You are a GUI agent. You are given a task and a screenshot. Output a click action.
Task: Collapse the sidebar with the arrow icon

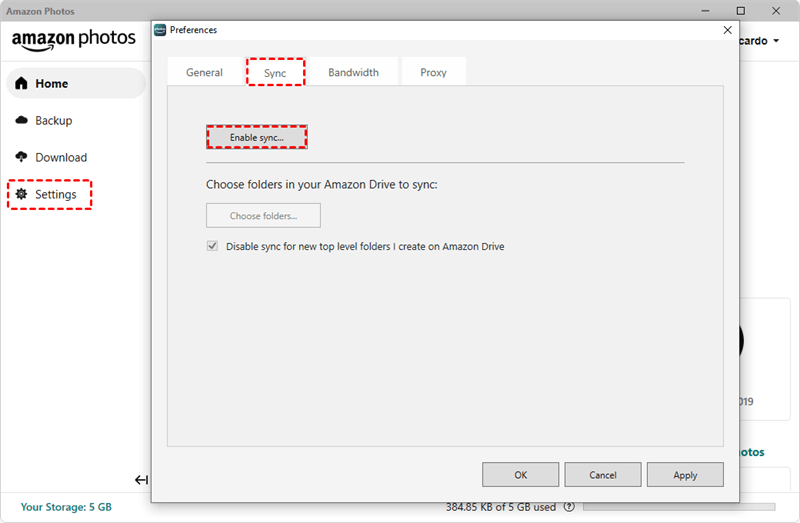(141, 480)
